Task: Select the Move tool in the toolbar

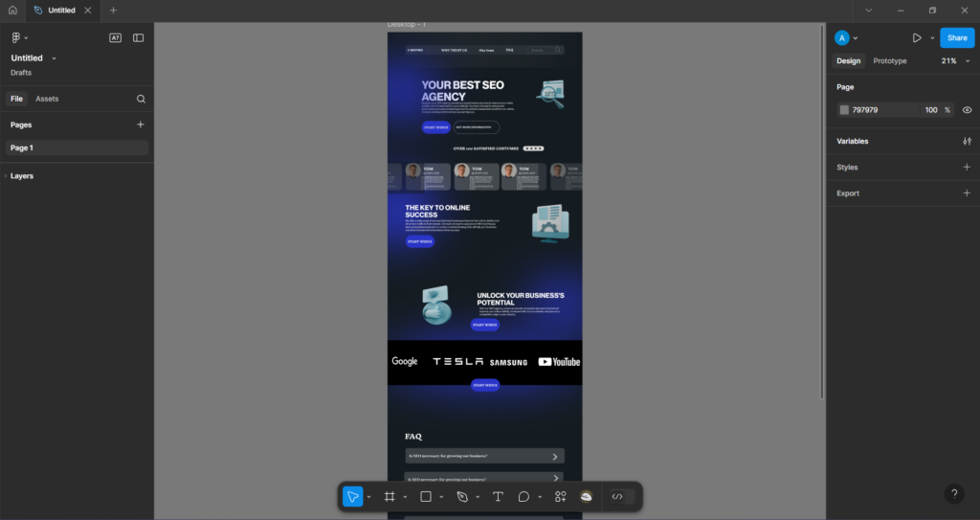Action: (352, 496)
